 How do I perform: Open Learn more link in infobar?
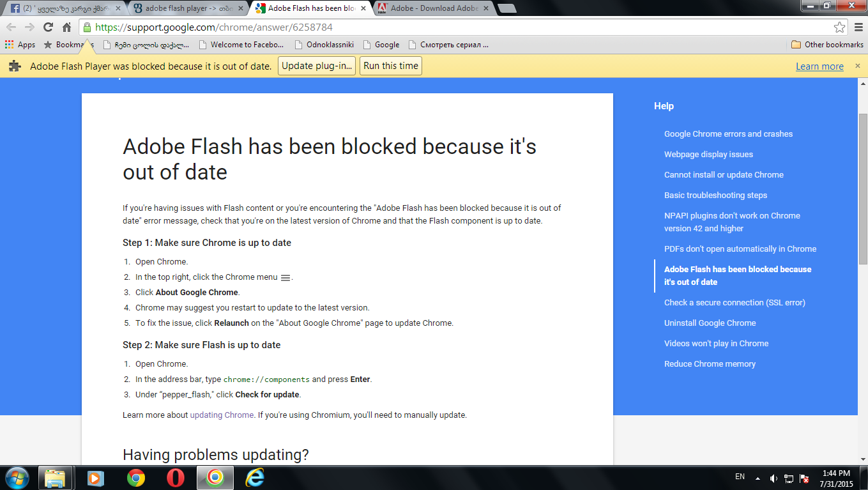[819, 66]
